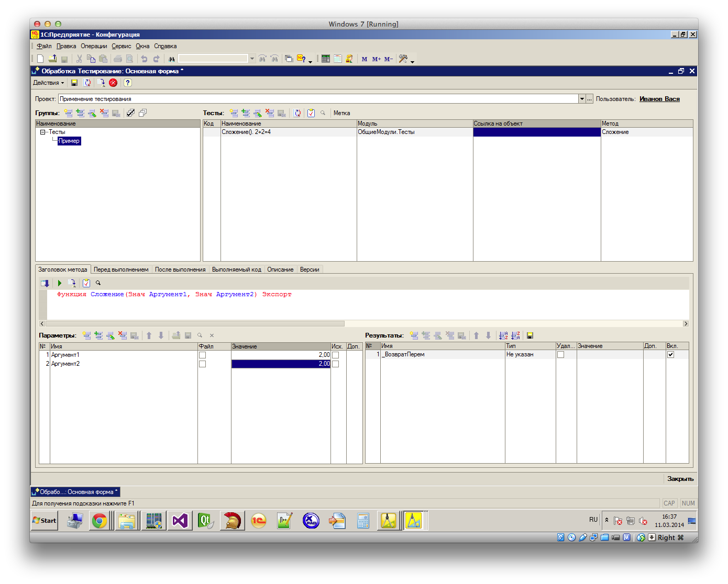Create a new document from main toolbar
The height and width of the screenshot is (584, 728).
pyautogui.click(x=40, y=59)
